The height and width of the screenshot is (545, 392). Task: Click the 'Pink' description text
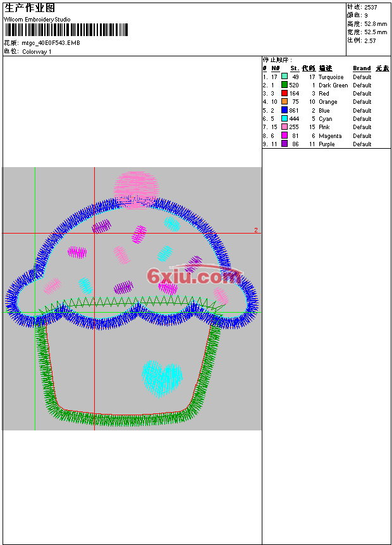[x=324, y=127]
